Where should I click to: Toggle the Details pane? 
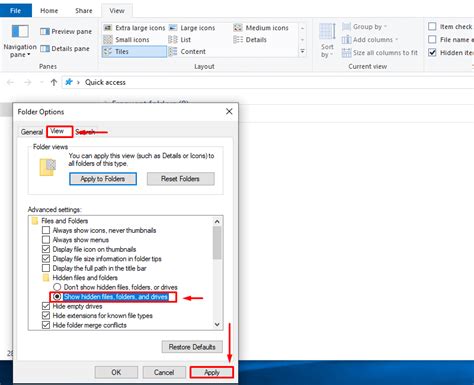65,49
